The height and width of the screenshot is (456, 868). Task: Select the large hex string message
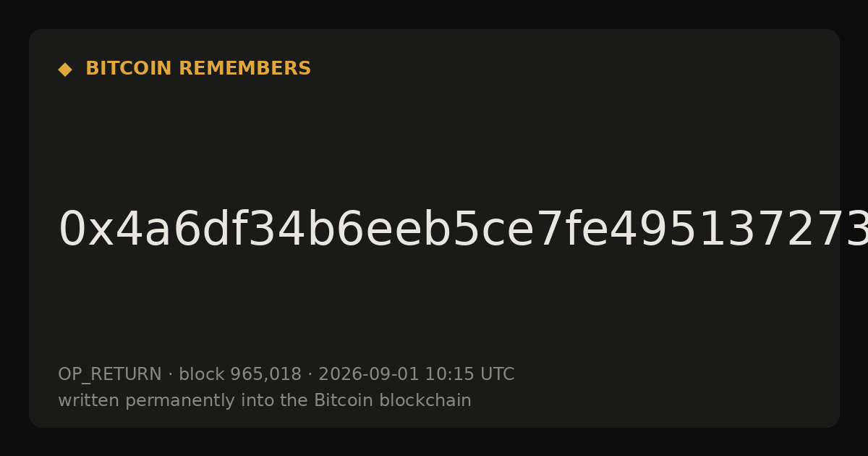pos(463,230)
